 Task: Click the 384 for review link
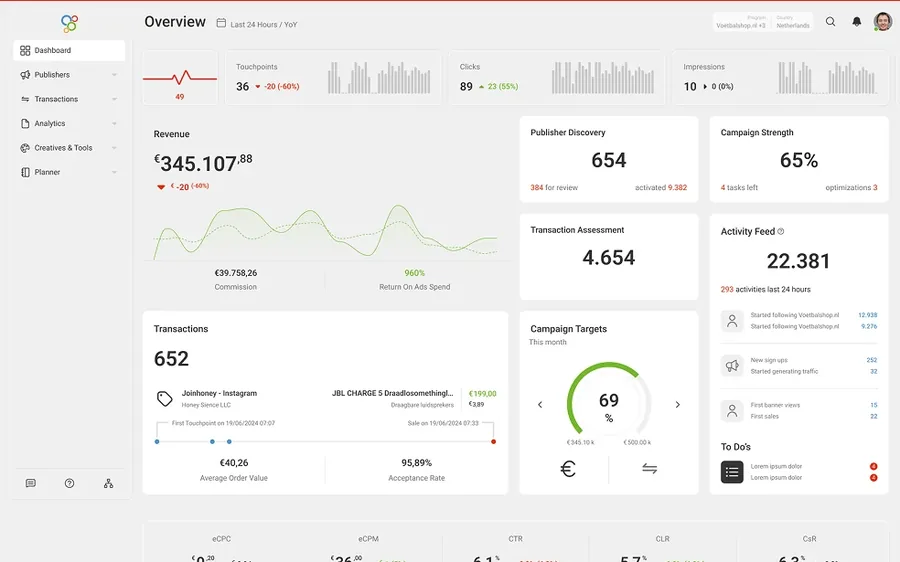(x=554, y=188)
